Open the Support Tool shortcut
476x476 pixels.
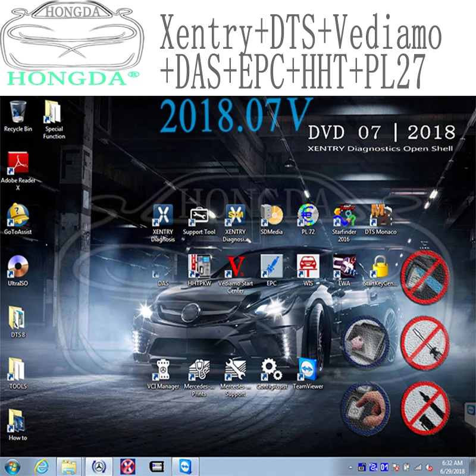point(199,221)
